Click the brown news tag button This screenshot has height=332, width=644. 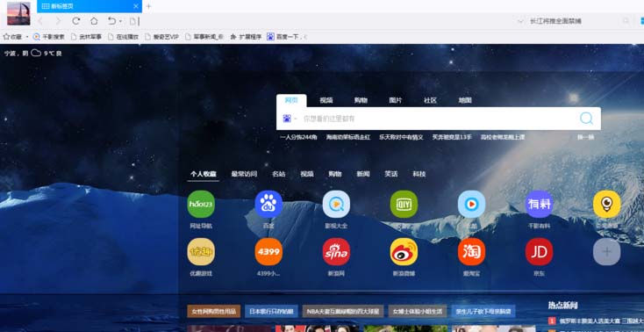[213, 312]
